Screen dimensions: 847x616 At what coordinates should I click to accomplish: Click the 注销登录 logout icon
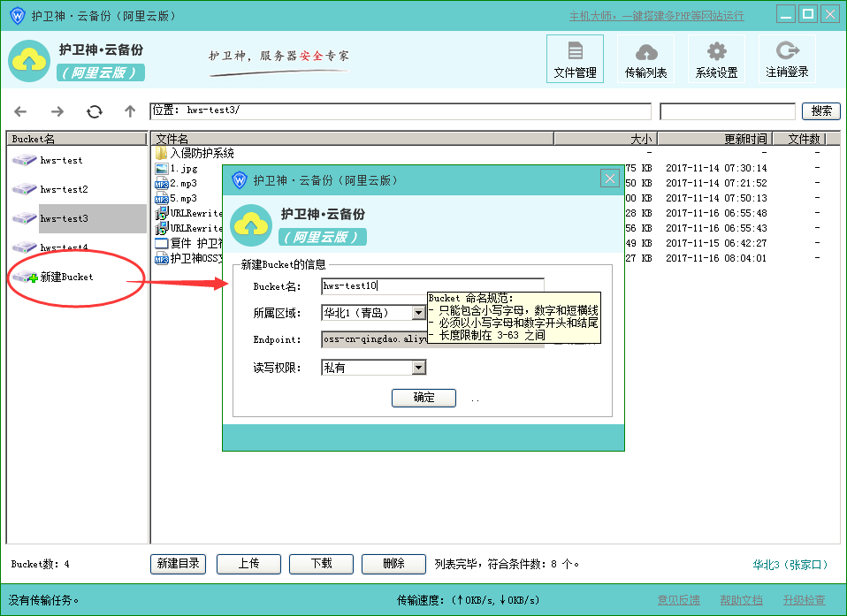[x=786, y=59]
